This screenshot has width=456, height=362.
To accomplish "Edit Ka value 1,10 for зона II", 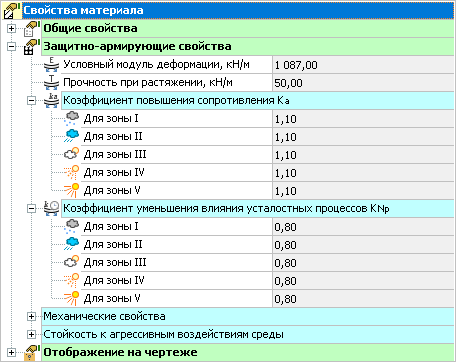I will pyautogui.click(x=364, y=137).
